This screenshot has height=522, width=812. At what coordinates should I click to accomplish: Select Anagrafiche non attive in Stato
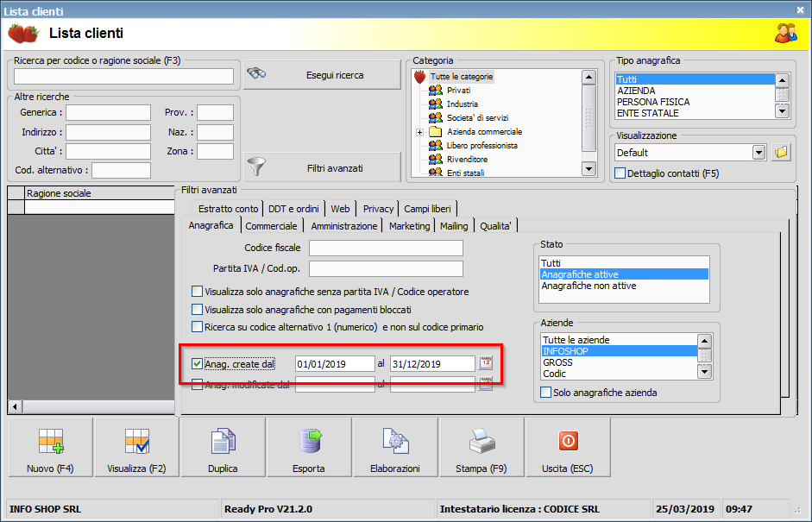tap(624, 286)
